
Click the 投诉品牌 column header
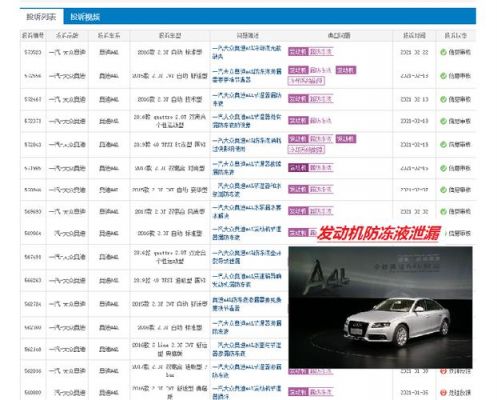pyautogui.click(x=67, y=35)
